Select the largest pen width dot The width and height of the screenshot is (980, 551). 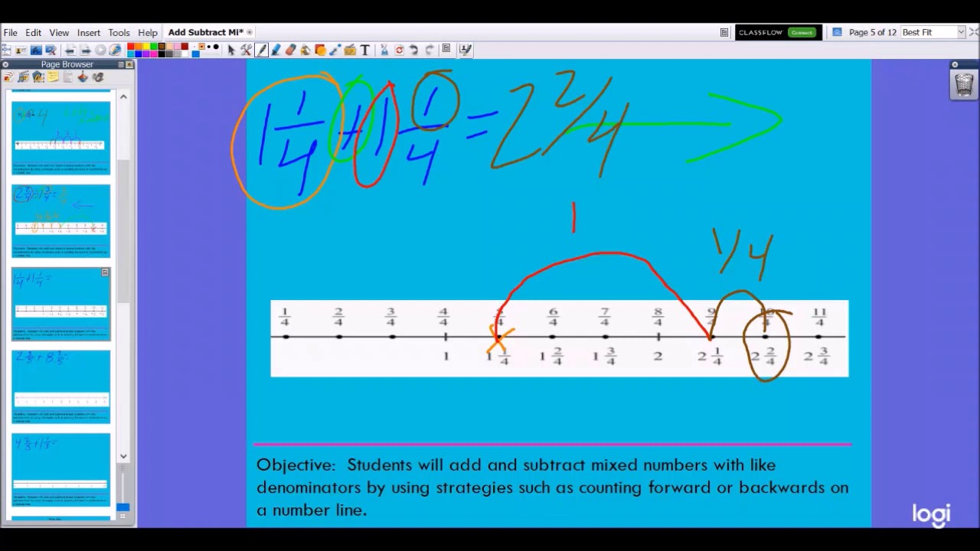pyautogui.click(x=216, y=47)
